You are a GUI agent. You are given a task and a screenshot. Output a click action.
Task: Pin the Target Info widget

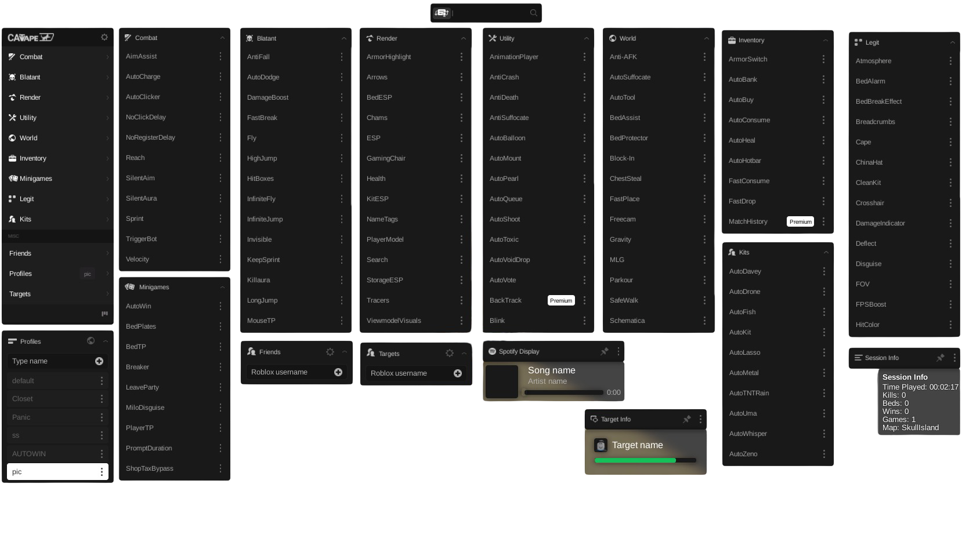click(x=687, y=419)
